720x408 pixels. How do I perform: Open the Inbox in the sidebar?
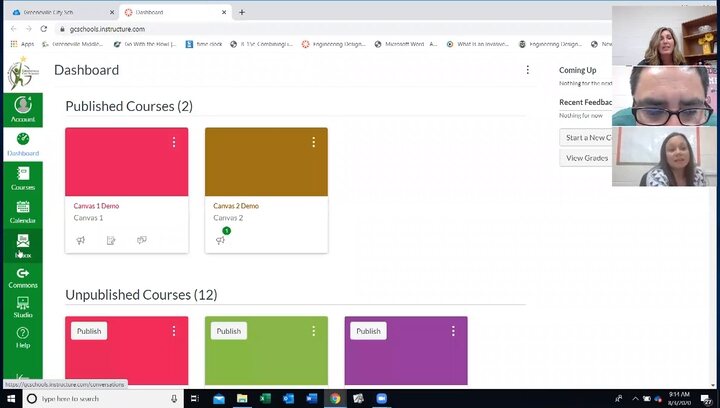[22, 245]
